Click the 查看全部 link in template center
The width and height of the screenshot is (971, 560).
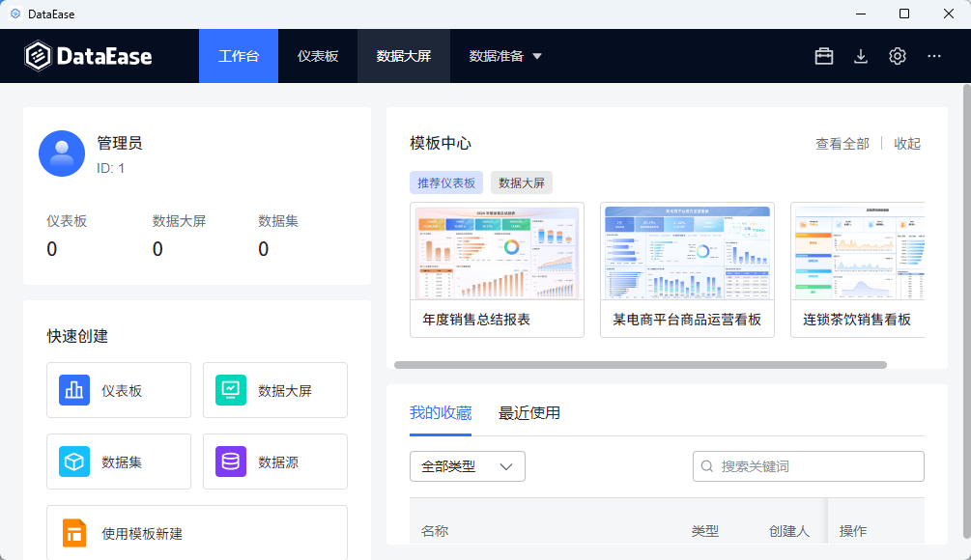click(x=840, y=143)
